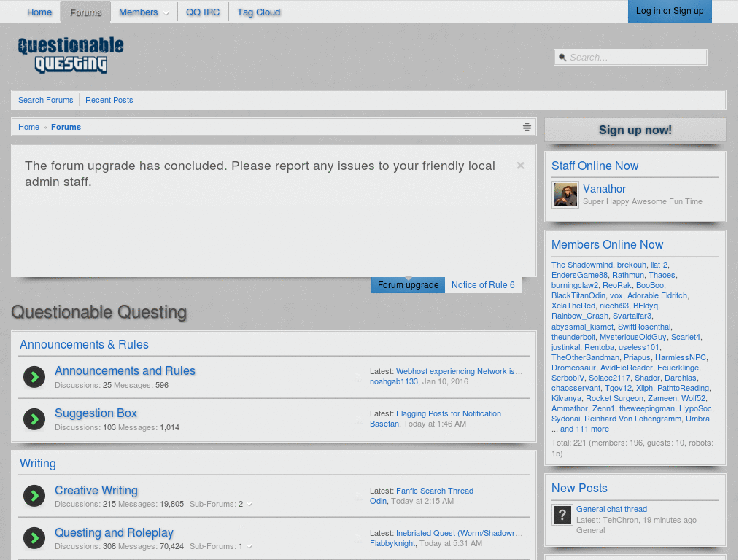Click the question-mark avatar in New Posts

point(562,515)
